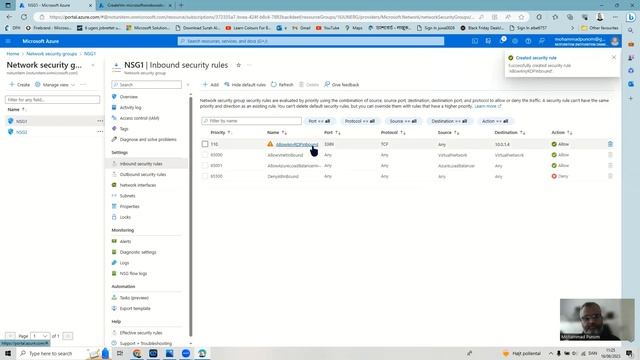Open more commands ellipsis next to Manage view
Image resolution: width=640 pixels, height=360 pixels.
pyautogui.click(x=83, y=84)
